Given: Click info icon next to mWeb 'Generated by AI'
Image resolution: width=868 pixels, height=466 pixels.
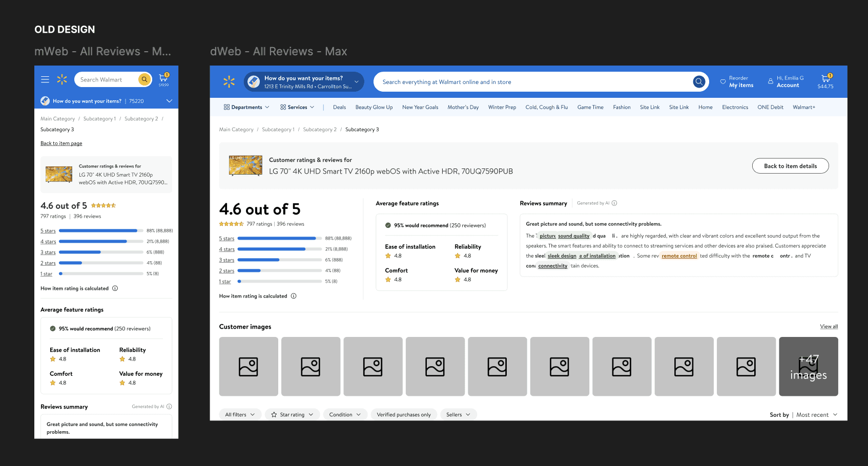Looking at the screenshot, I should [169, 407].
